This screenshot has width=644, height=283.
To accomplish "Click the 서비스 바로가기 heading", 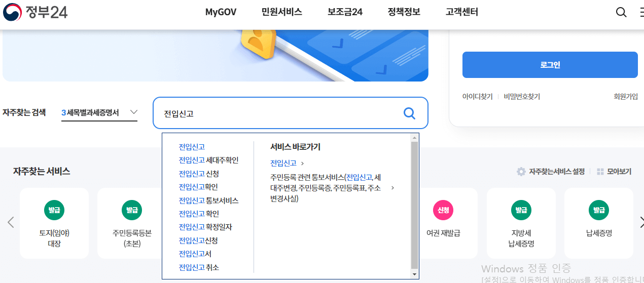I will 296,147.
